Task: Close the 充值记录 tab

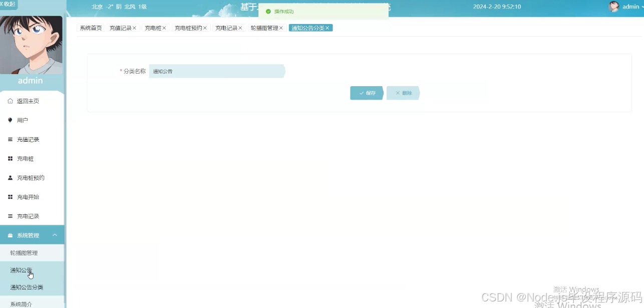Action: [x=134, y=28]
